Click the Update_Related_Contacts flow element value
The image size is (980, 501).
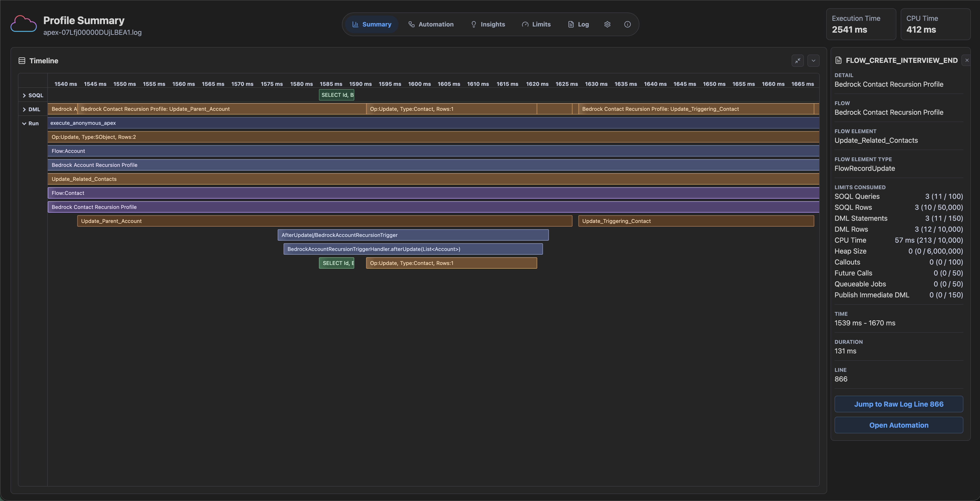point(876,140)
